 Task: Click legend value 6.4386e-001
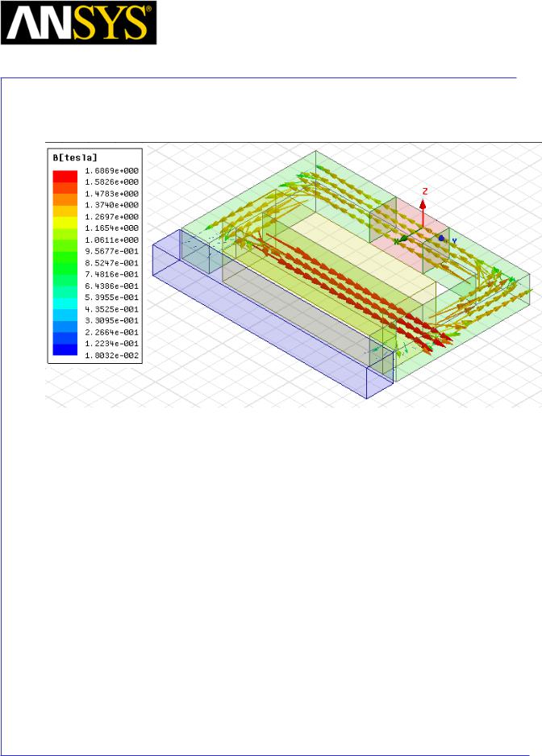click(112, 286)
